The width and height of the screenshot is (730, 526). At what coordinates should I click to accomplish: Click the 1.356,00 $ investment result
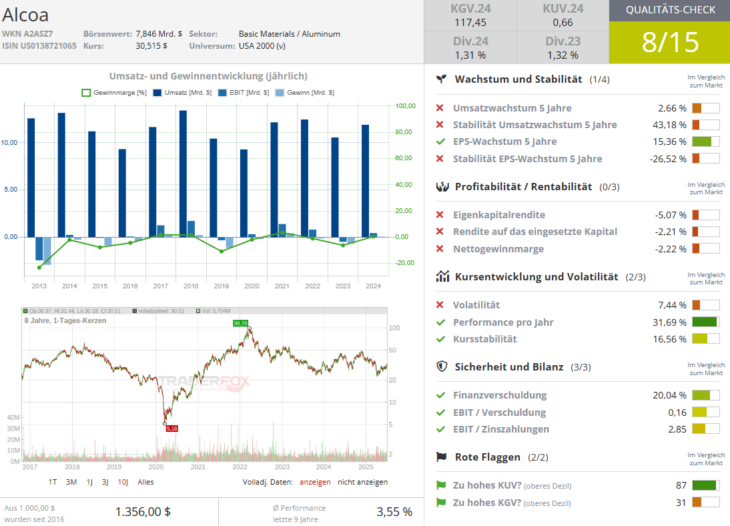coord(143,512)
